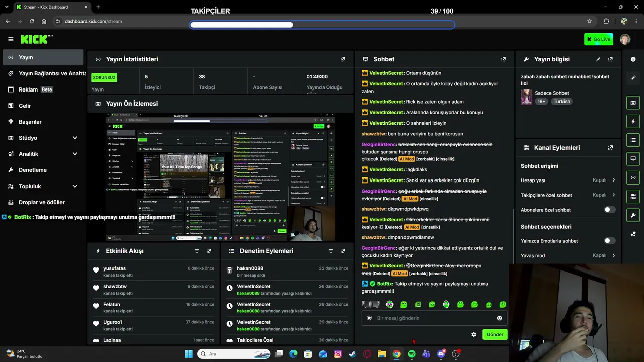
Task: Click the Go Live button
Action: pyautogui.click(x=599, y=39)
